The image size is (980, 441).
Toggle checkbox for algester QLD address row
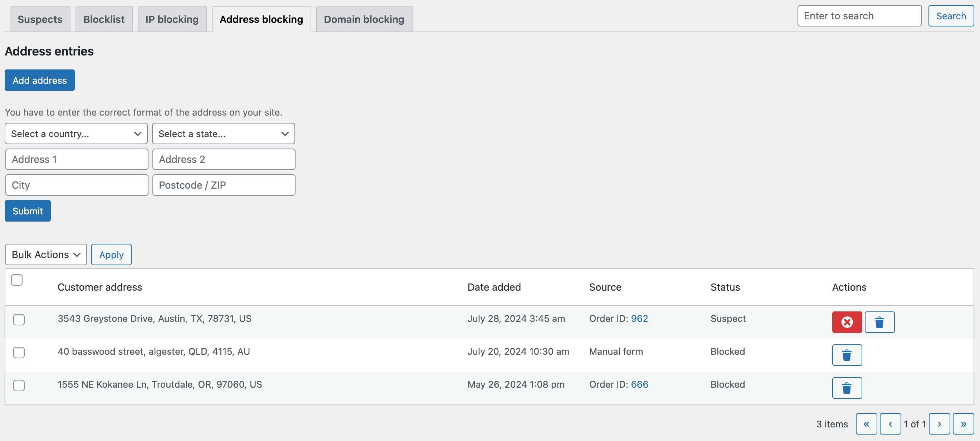pos(19,351)
